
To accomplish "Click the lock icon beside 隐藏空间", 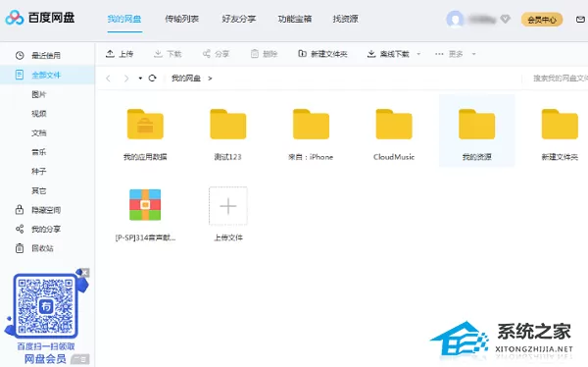I will coord(20,210).
